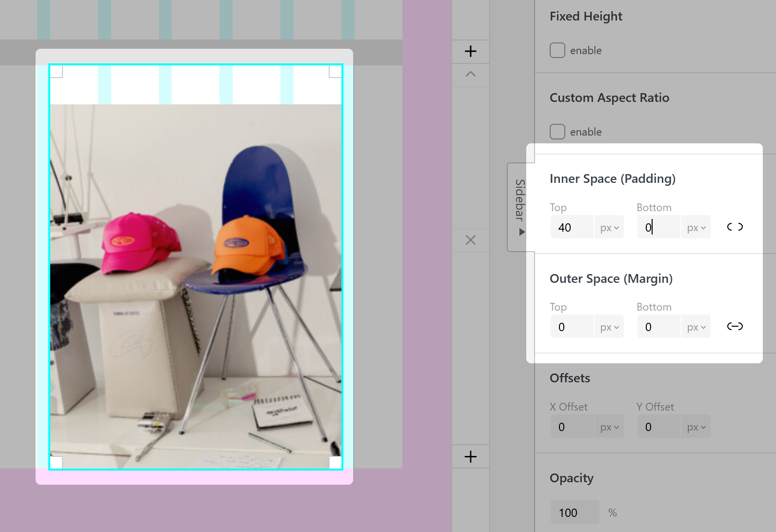Expand the Sidebar tab
The height and width of the screenshot is (532, 776).
click(521, 207)
